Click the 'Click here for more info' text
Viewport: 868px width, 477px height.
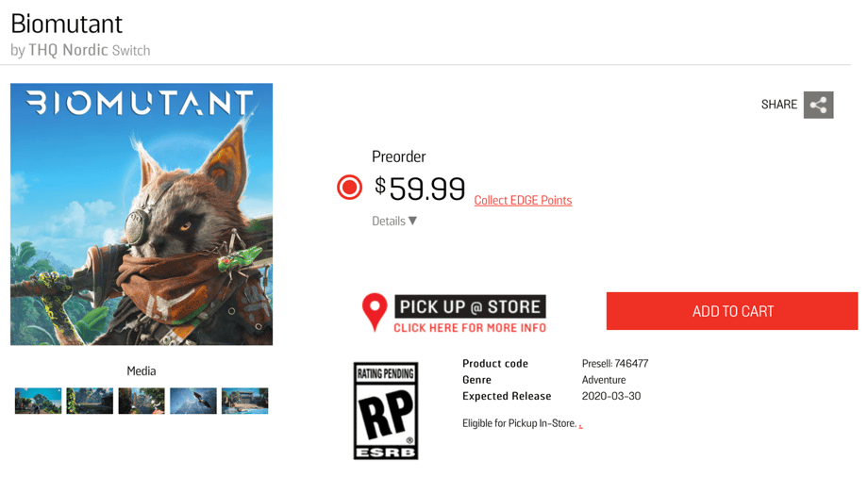pyautogui.click(x=470, y=328)
